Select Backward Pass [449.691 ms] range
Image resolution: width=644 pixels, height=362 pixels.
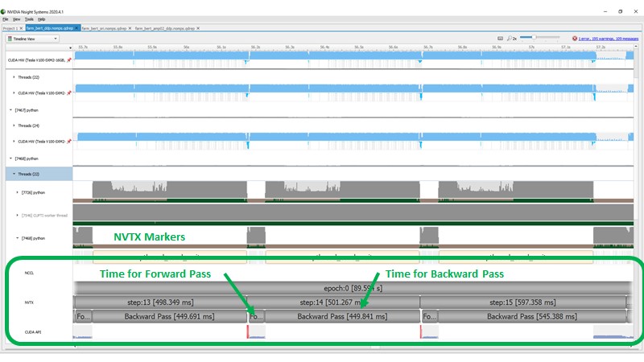(x=170, y=316)
